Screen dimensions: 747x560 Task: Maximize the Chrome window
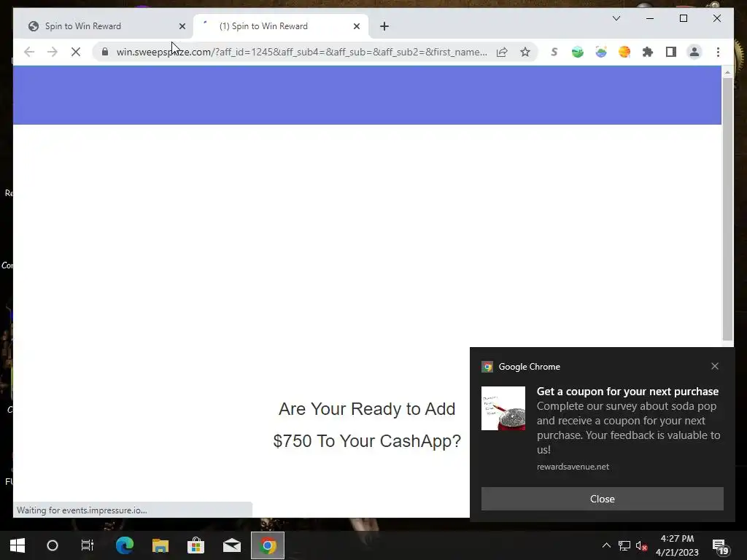tap(683, 18)
